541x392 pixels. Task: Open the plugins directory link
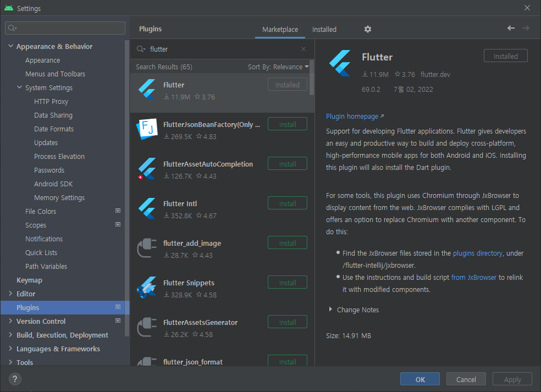point(478,253)
